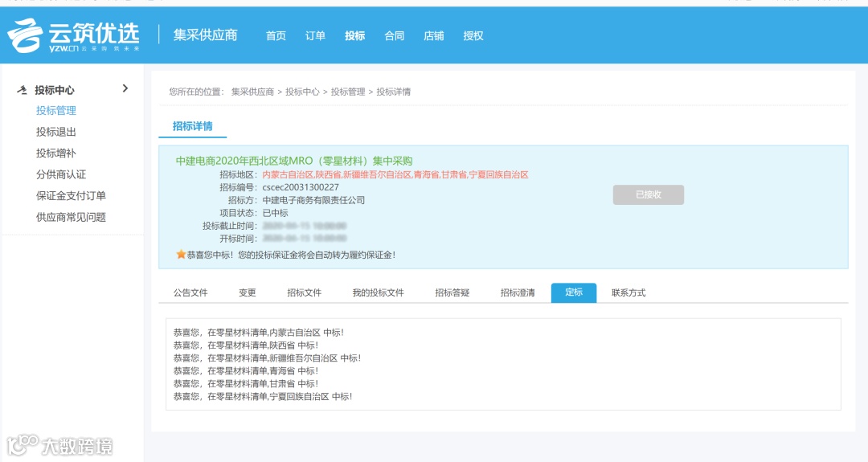Click 投标中心 breadcrumb link
This screenshot has height=462, width=868.
(x=302, y=92)
